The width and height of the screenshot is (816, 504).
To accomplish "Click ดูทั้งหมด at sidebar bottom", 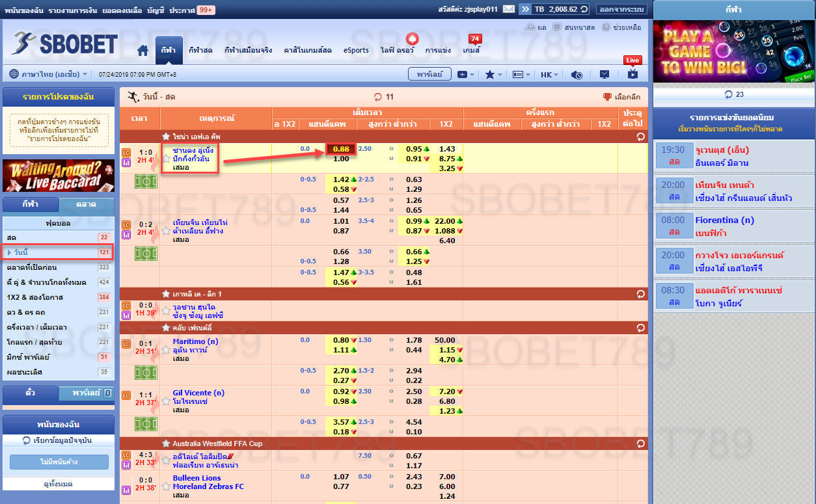I will point(59,484).
